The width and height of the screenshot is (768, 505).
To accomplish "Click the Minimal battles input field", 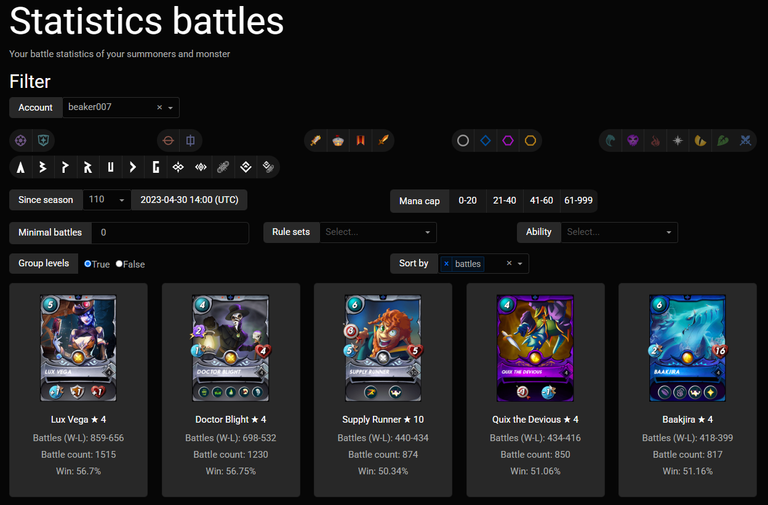I will [x=170, y=233].
